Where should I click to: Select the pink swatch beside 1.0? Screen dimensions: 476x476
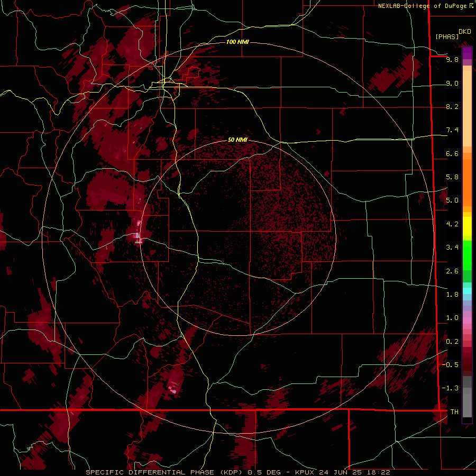pos(467,320)
